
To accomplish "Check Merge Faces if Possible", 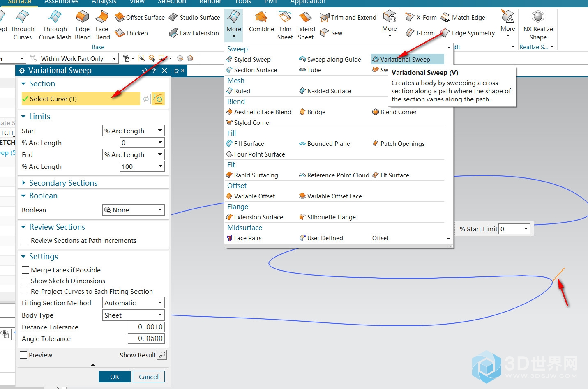I will [x=25, y=270].
